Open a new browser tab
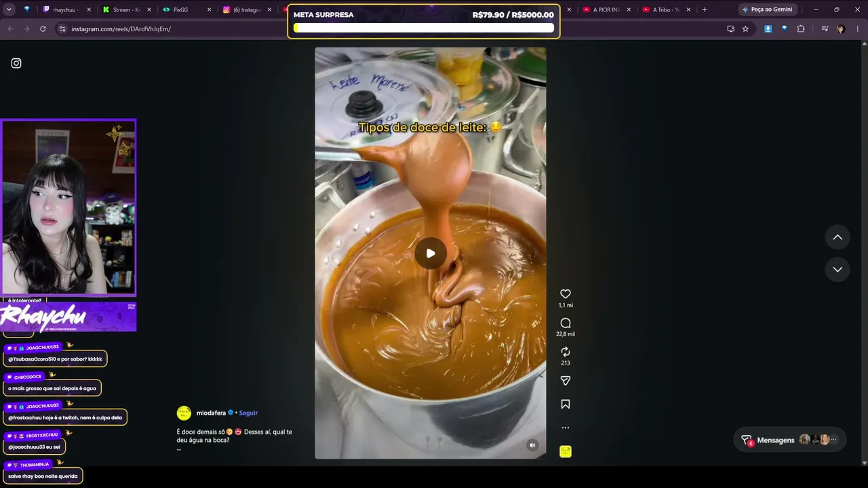This screenshot has height=488, width=868. tap(705, 9)
